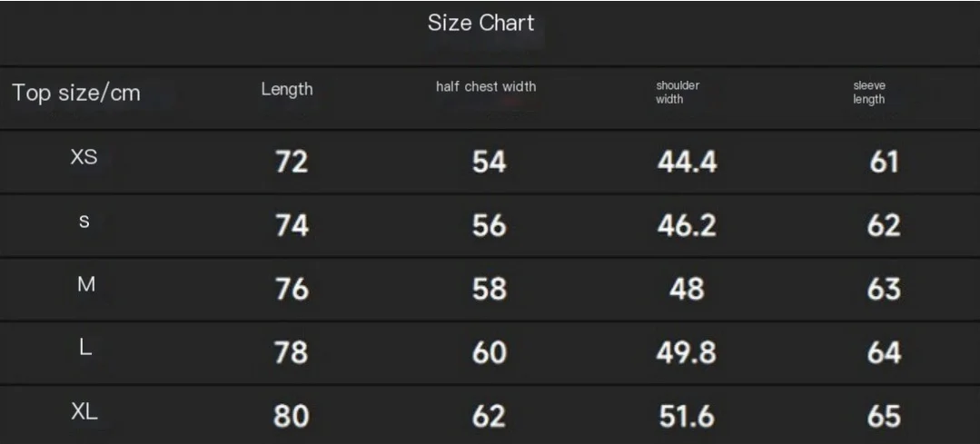Image resolution: width=980 pixels, height=444 pixels.
Task: Click the M shoulder width value 48
Action: click(x=687, y=289)
